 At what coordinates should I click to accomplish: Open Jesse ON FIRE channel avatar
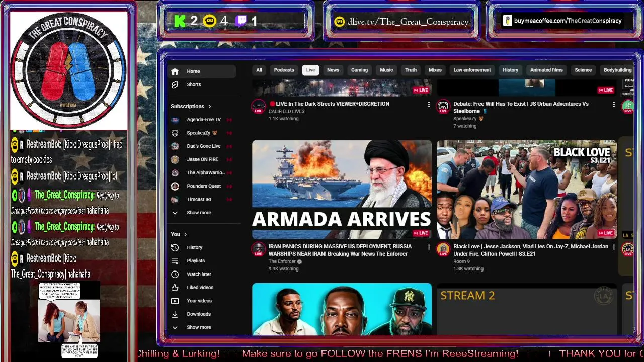pyautogui.click(x=175, y=159)
